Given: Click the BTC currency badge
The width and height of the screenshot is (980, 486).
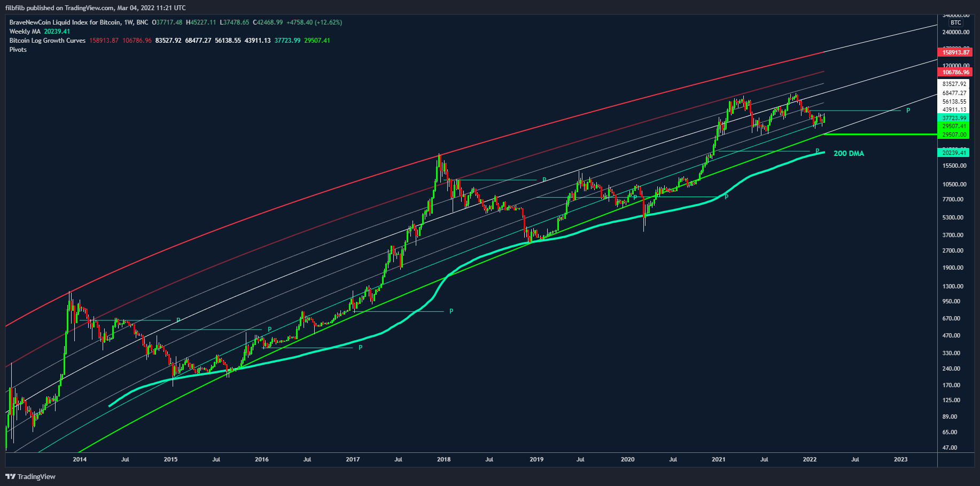Looking at the screenshot, I should point(955,22).
